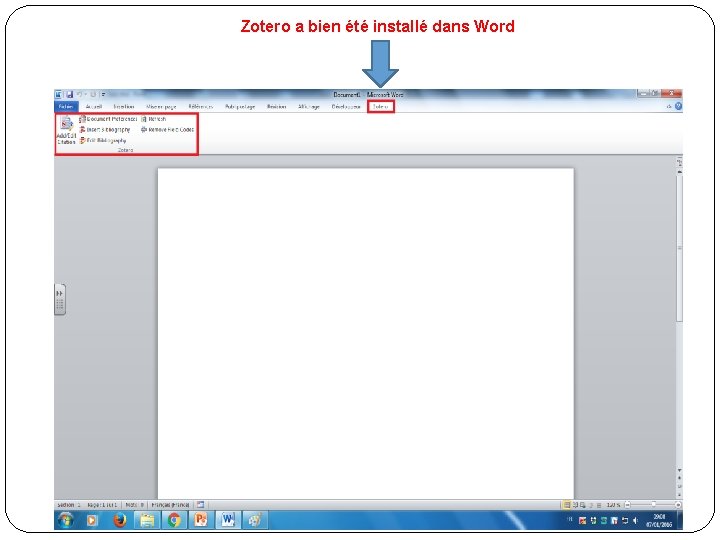
Task: Switch to Draft view
Action: tap(599, 505)
